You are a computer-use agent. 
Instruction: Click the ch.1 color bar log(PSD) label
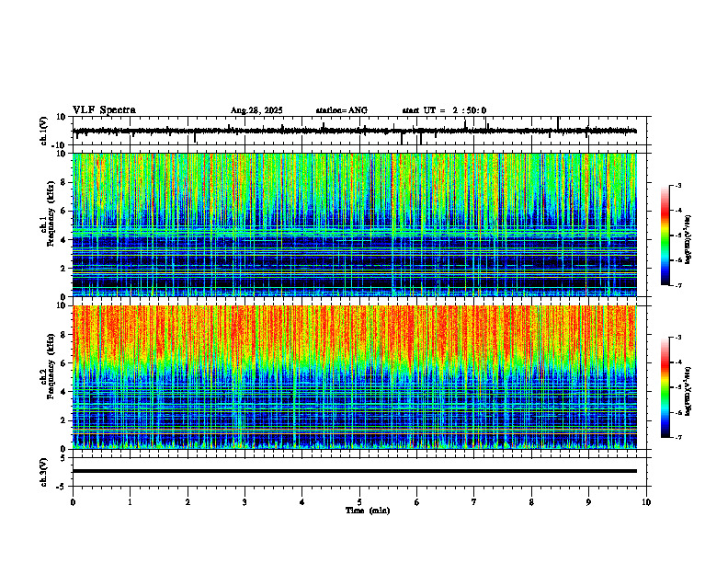[688, 240]
